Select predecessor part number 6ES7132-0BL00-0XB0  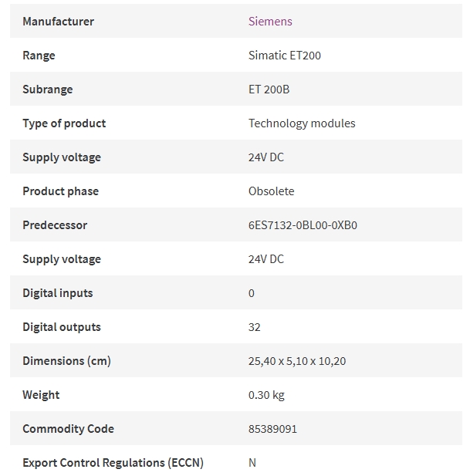pyautogui.click(x=303, y=225)
